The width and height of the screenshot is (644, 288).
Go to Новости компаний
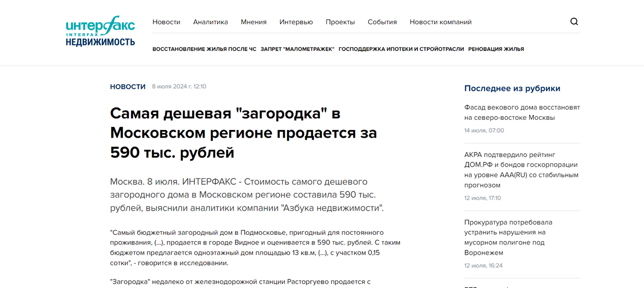tap(441, 22)
